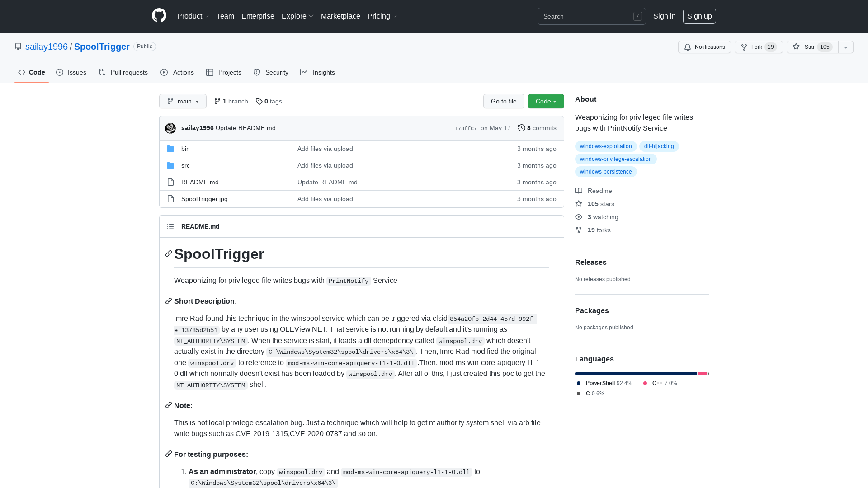Switch to the Pull requests tab

click(123, 72)
